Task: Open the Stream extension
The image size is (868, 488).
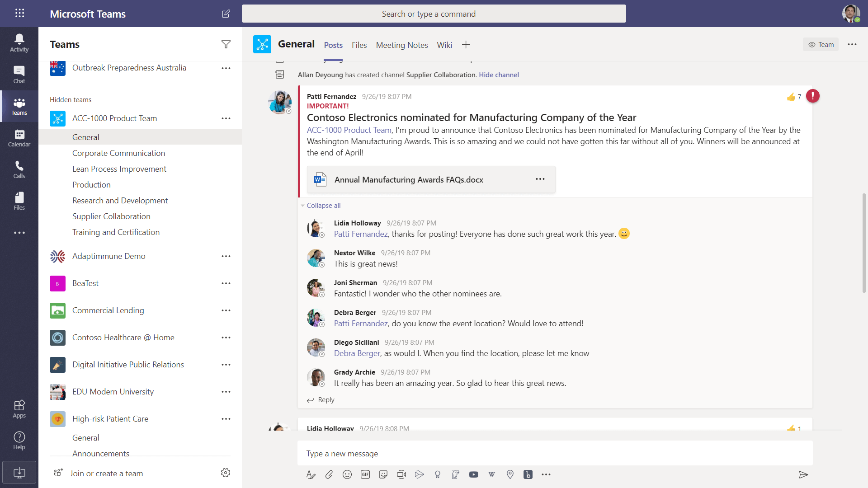Action: (x=420, y=474)
